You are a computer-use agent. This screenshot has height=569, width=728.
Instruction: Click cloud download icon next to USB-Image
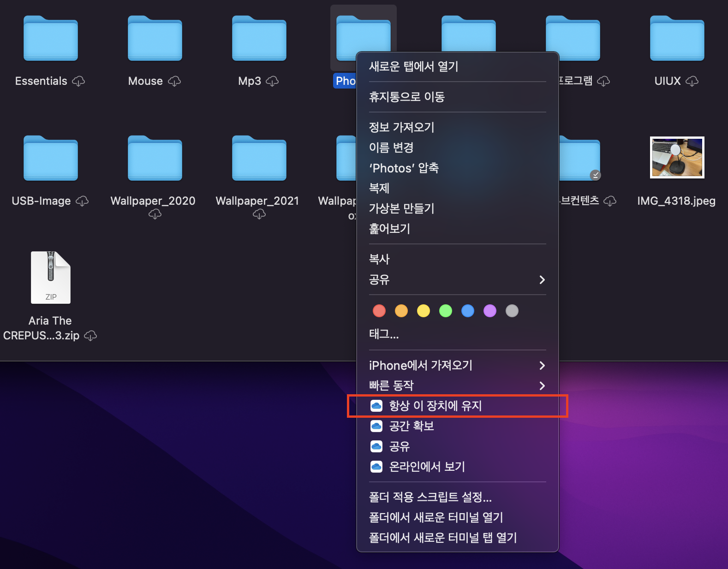(x=82, y=201)
